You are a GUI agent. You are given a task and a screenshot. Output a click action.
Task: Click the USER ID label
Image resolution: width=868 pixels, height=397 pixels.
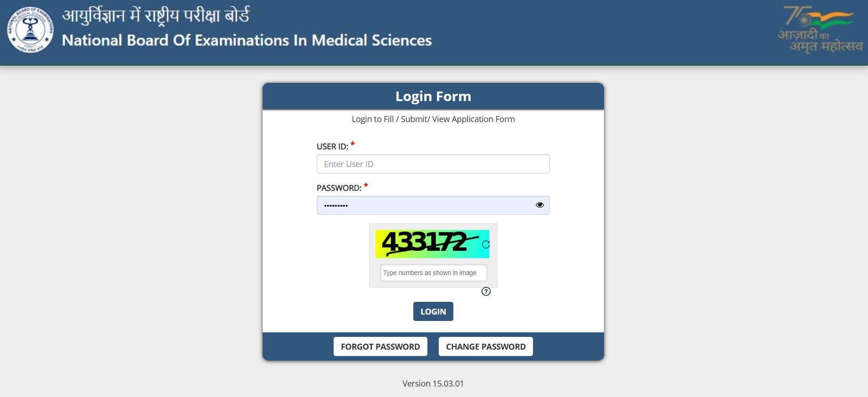tap(332, 147)
